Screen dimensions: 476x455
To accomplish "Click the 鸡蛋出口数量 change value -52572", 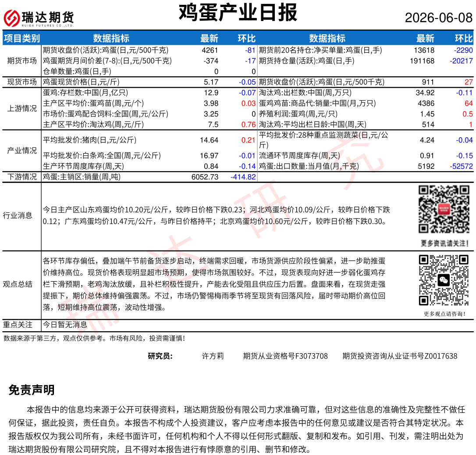I will tap(461, 166).
